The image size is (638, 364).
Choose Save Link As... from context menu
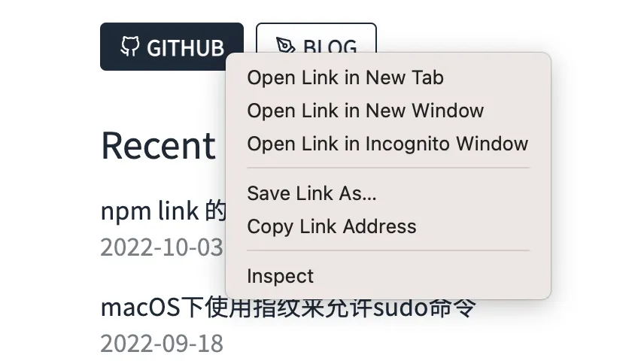311,193
